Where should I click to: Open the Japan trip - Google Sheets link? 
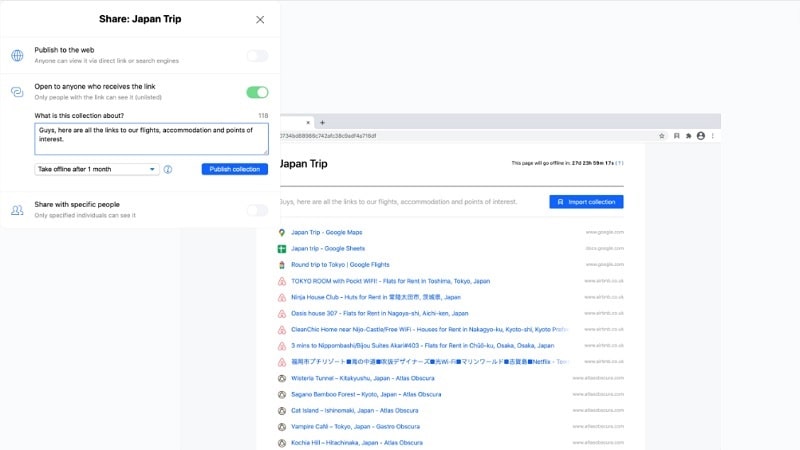click(x=328, y=248)
